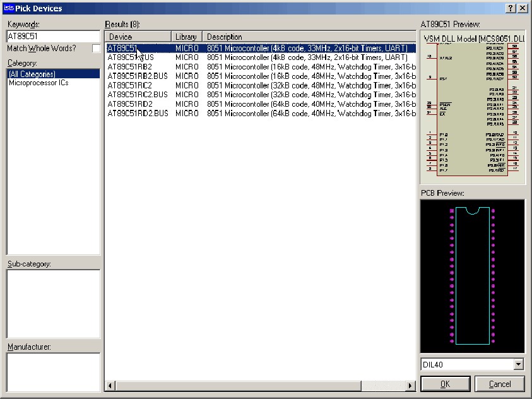
Task: Select the AT89C51 device row
Action: (261, 48)
